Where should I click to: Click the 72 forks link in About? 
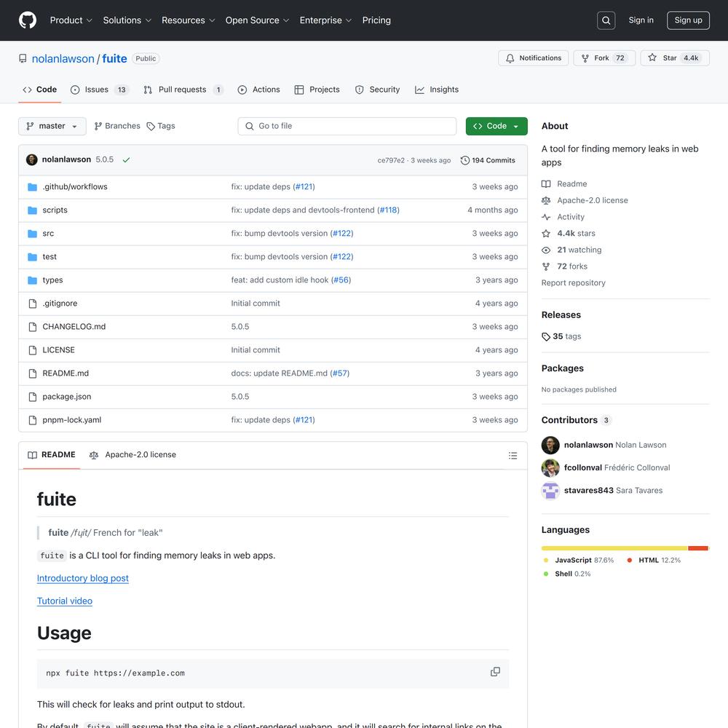(x=571, y=266)
